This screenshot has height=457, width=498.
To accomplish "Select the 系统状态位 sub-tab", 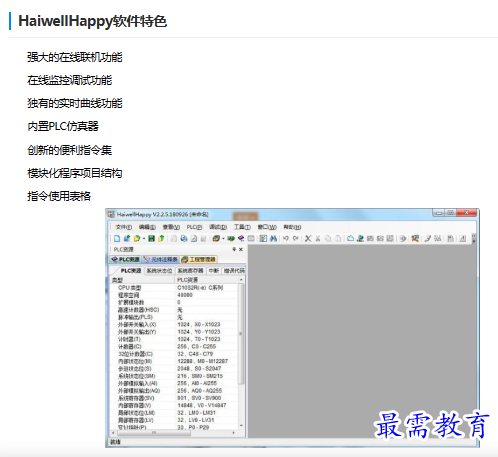I will click(x=159, y=270).
